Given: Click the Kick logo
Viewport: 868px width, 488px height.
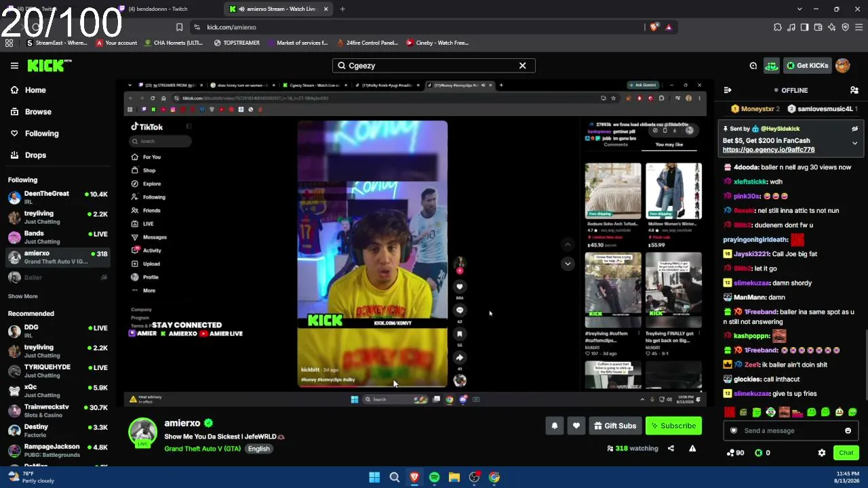Looking at the screenshot, I should [50, 66].
